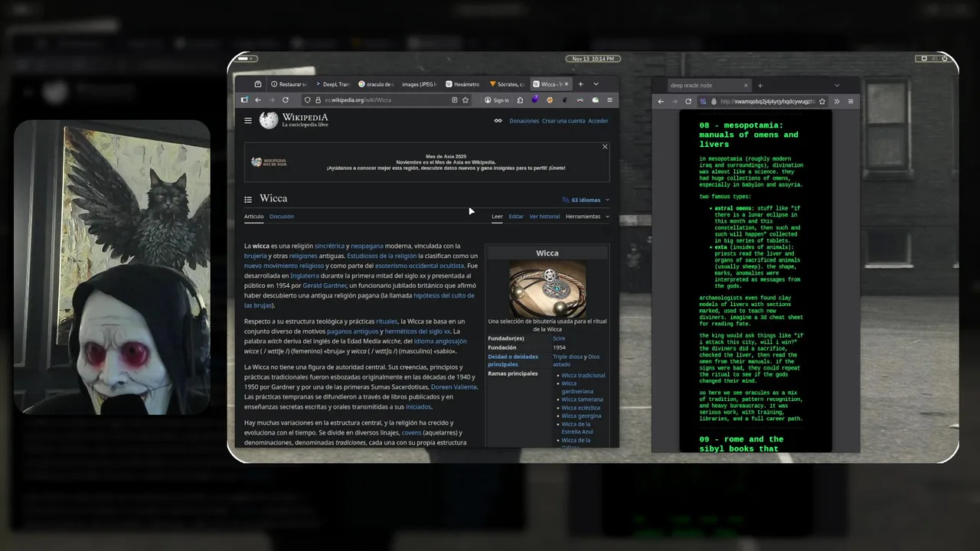Toggle reader view in Wikipedia address bar
Viewport: 980px width, 551px height.
click(453, 100)
